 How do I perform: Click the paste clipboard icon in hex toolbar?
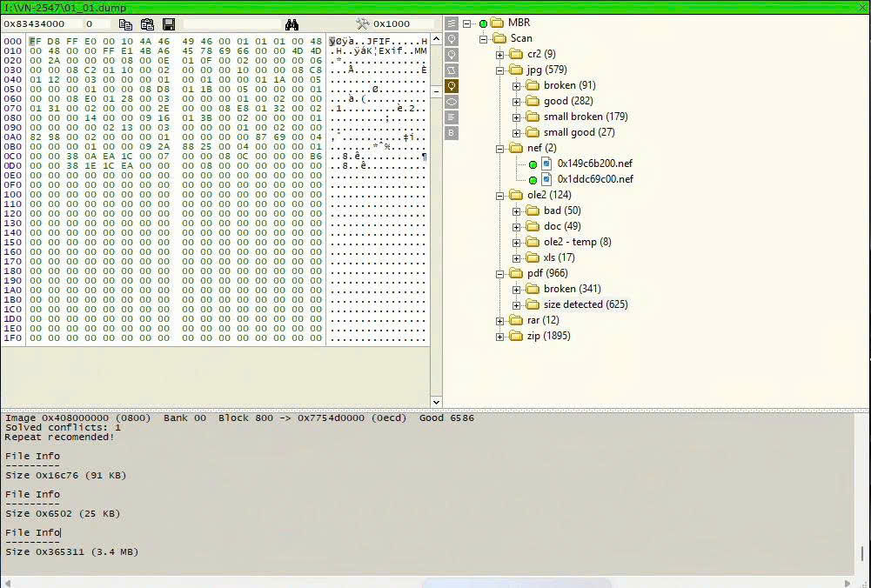[147, 23]
